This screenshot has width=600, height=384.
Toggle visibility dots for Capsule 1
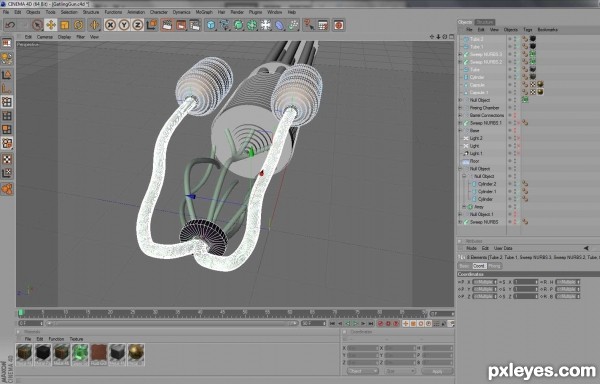tap(515, 93)
